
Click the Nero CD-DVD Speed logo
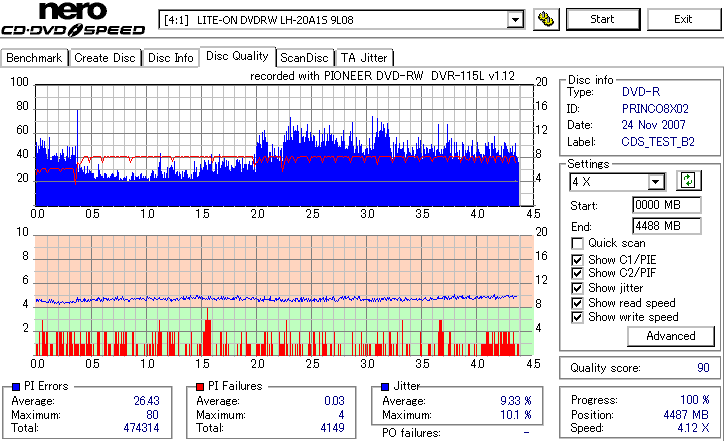tap(73, 19)
